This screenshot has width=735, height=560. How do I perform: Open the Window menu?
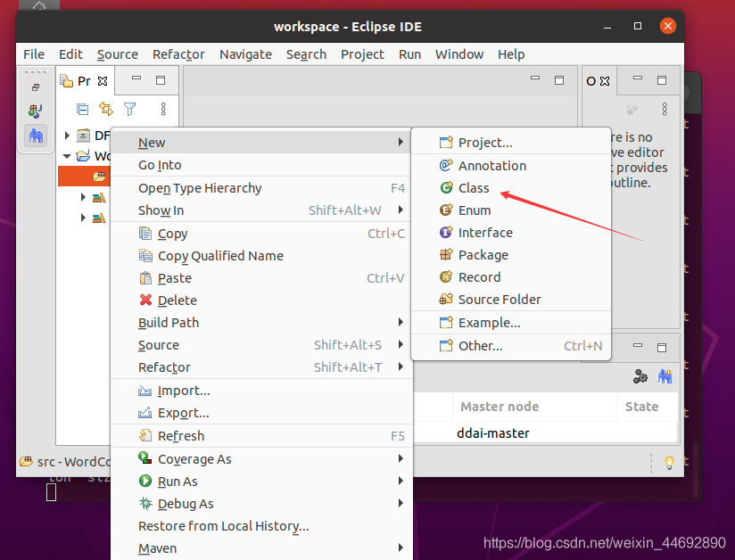pos(459,54)
